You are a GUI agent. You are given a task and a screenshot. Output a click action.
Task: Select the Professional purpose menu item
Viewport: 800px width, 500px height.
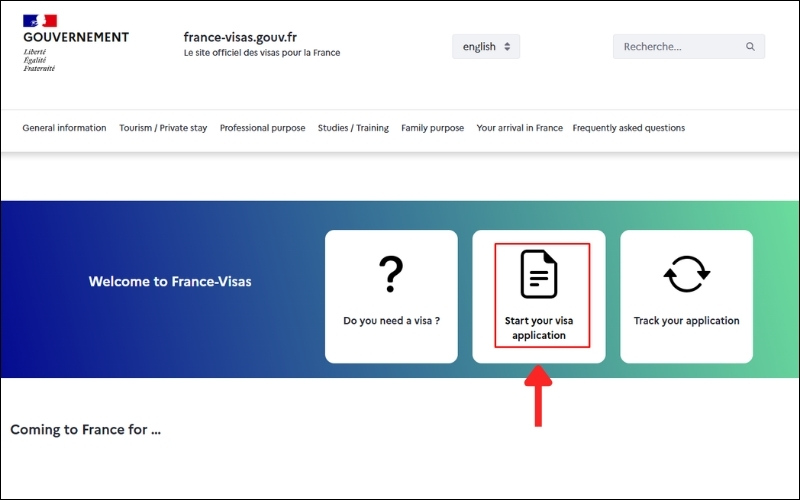click(x=263, y=128)
